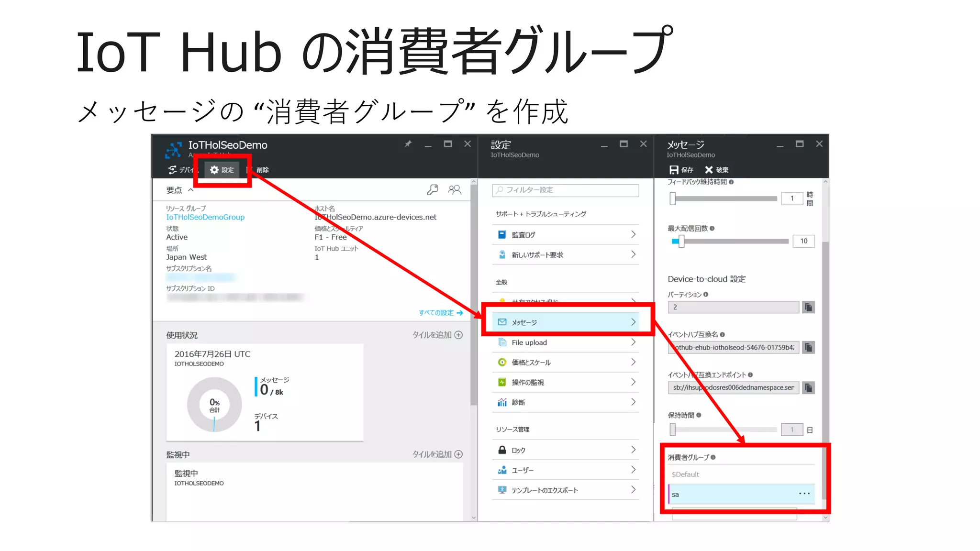980x551 pixels.
Task: Copy the イベントハブ互換エンドポイント value
Action: [x=809, y=387]
